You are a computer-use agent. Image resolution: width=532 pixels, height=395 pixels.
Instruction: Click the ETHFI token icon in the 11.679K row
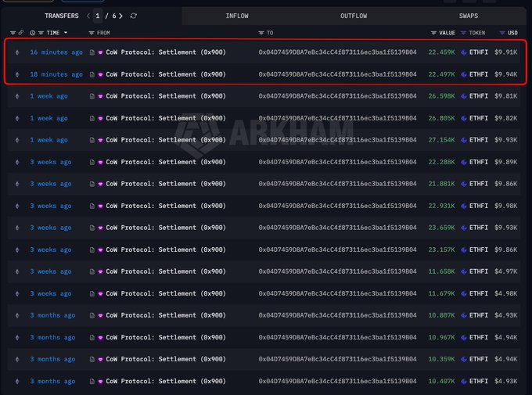464,293
